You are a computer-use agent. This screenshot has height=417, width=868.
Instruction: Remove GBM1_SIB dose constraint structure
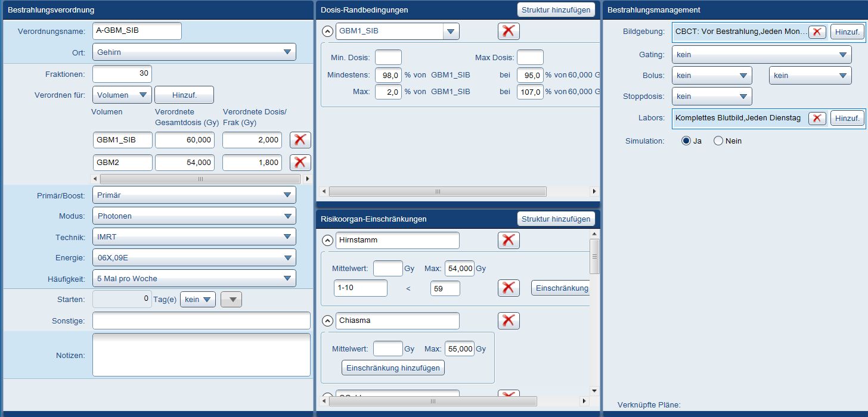click(x=509, y=32)
